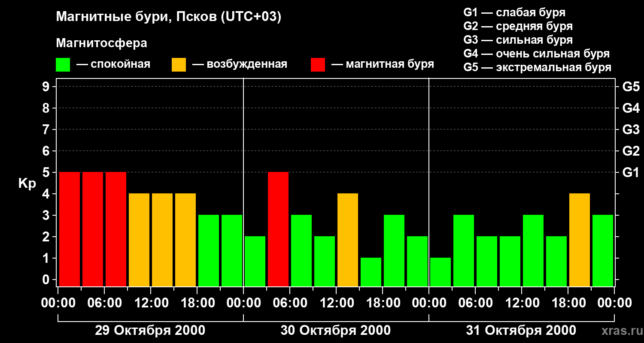Click the '12:00' time label under 29 October
The width and height of the screenshot is (644, 343).
[x=151, y=303]
